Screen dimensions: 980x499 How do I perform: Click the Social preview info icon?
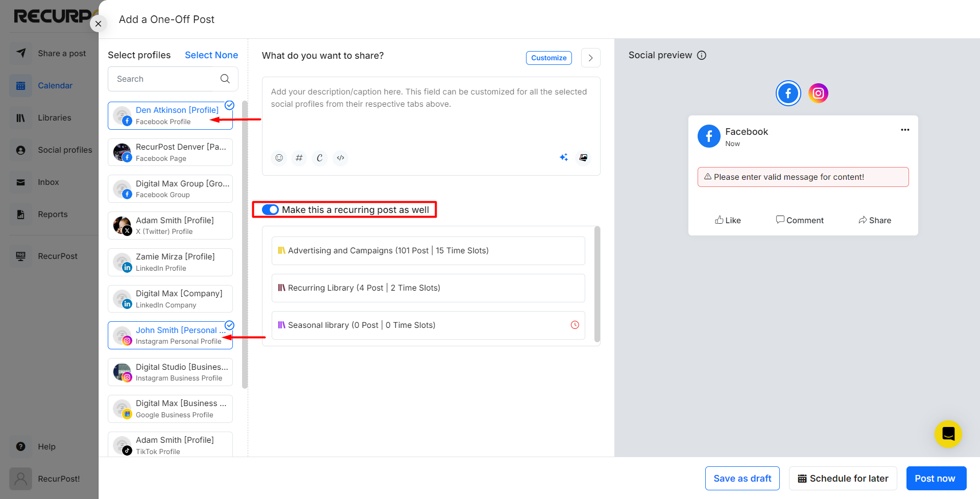pyautogui.click(x=702, y=55)
